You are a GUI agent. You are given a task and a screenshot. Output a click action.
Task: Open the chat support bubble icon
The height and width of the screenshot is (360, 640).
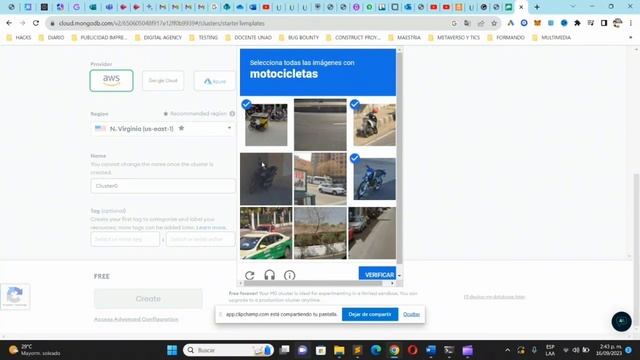click(x=621, y=321)
